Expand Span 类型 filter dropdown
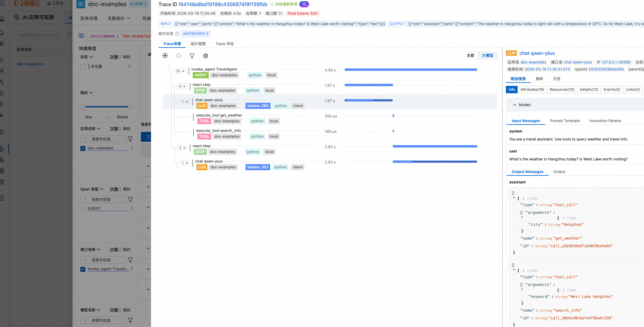 [92, 189]
